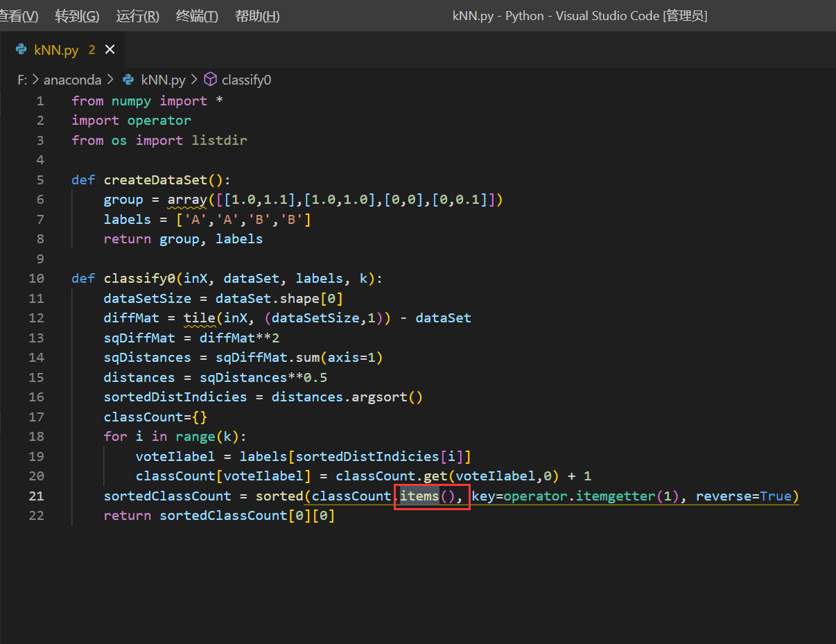Click the inX parameter on line 10
The height and width of the screenshot is (644, 836).
195,279
